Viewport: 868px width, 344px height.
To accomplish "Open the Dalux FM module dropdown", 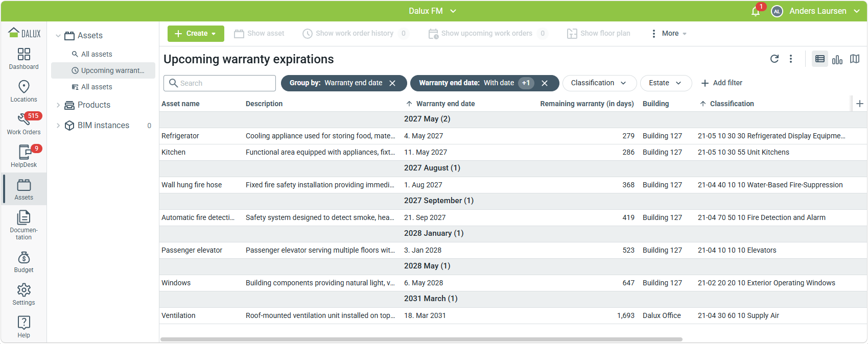I will (433, 11).
